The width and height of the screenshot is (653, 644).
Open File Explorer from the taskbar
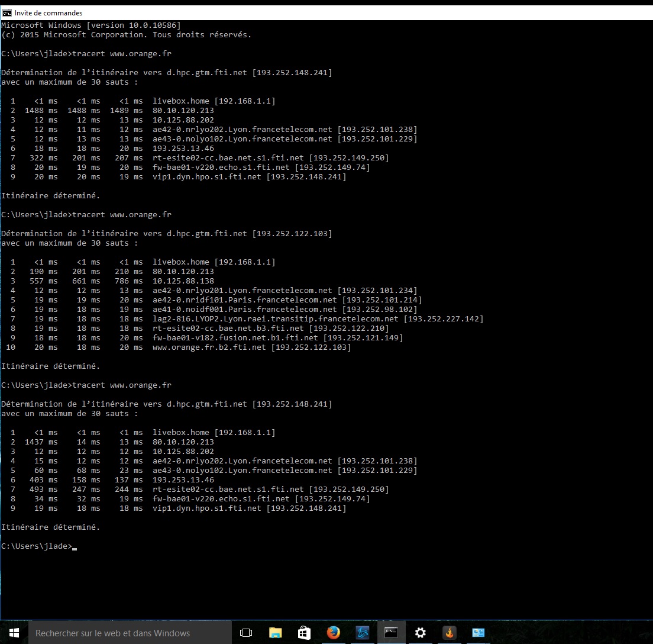[275, 633]
